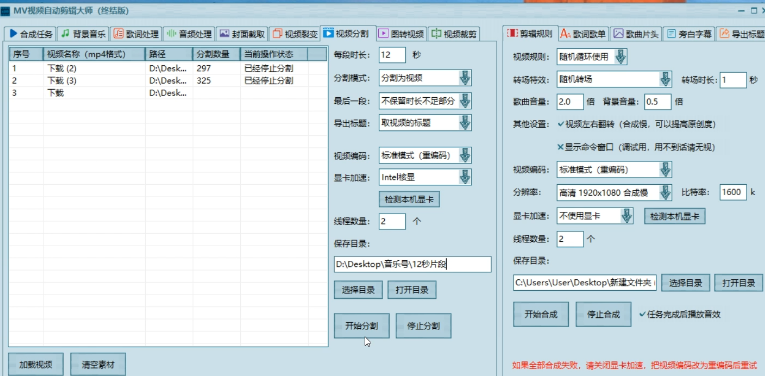The width and height of the screenshot is (765, 376).
Task: Click the 序号 column header
Action: [26, 54]
